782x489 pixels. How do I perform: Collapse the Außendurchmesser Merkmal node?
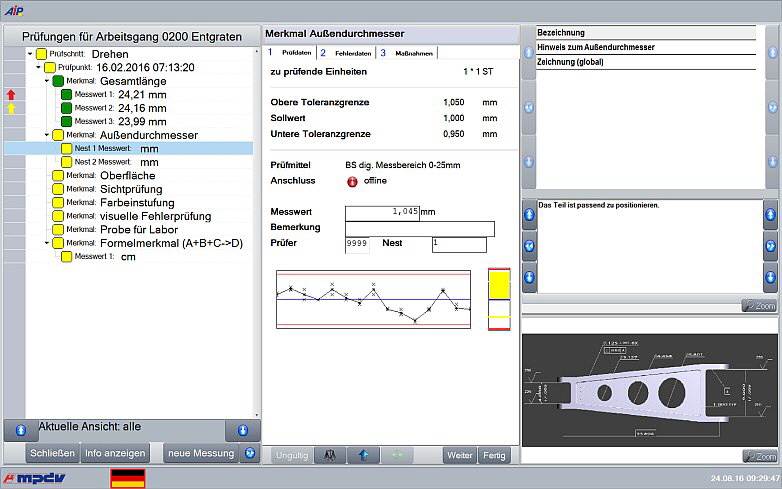click(x=47, y=135)
